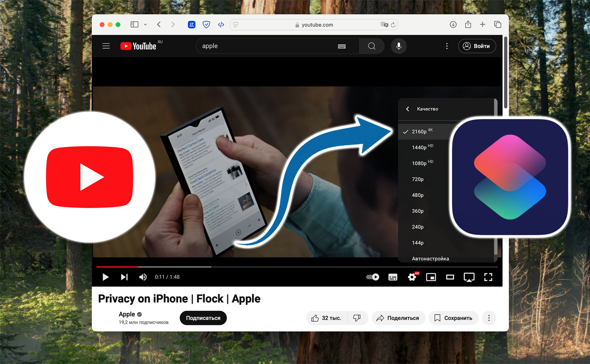Image resolution: width=590 pixels, height=364 pixels.
Task: Click the Подписаться subscribe button
Action: (x=203, y=318)
